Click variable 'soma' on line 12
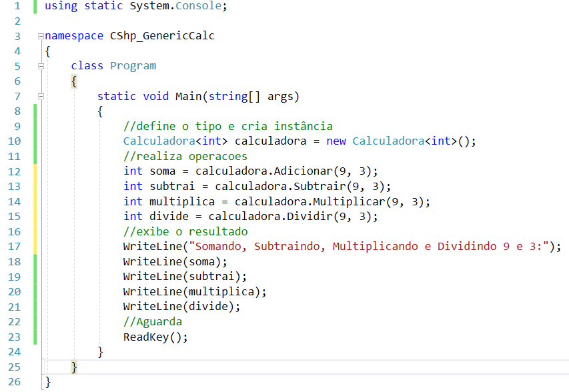 [163, 171]
